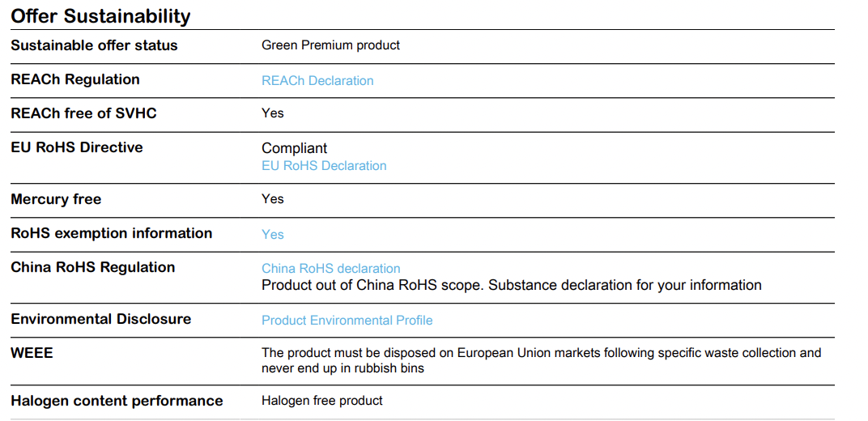The image size is (868, 421).
Task: Click the RoHS exemption information label
Action: point(111,233)
